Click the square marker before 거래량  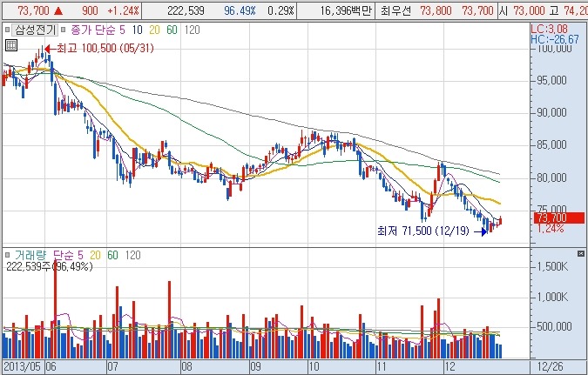point(8,256)
